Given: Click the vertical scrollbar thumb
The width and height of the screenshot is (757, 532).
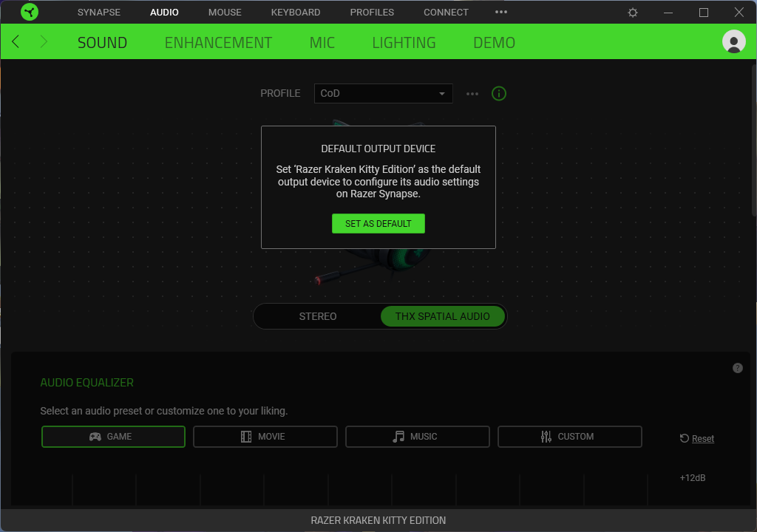Looking at the screenshot, I should coord(753,140).
